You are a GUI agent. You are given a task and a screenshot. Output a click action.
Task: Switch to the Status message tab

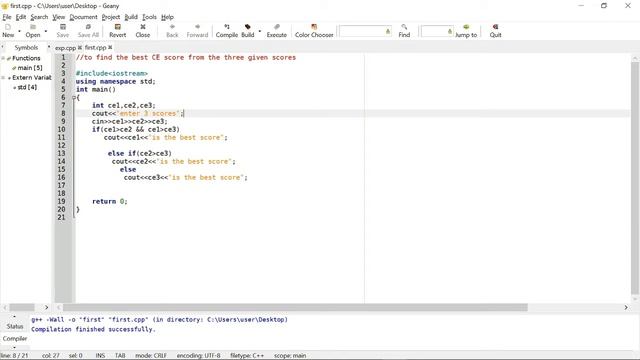[15, 327]
